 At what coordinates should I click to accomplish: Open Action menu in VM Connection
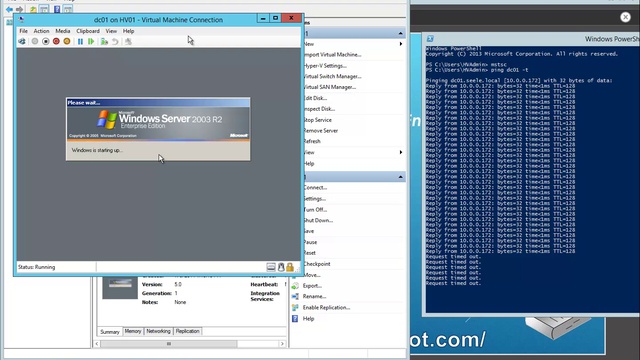pos(41,31)
